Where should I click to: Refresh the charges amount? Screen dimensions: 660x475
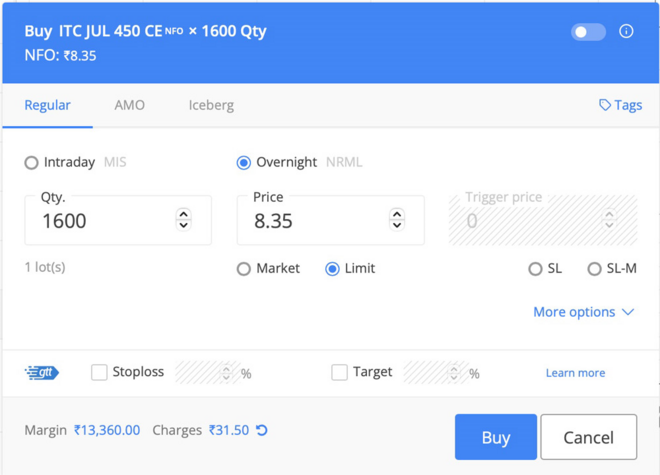point(262,430)
